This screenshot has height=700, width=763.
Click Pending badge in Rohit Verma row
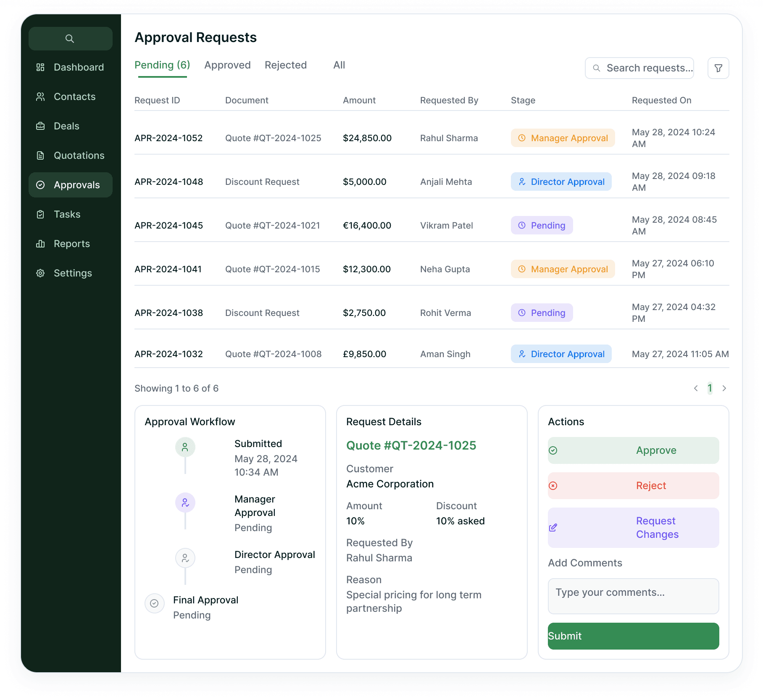coord(542,313)
